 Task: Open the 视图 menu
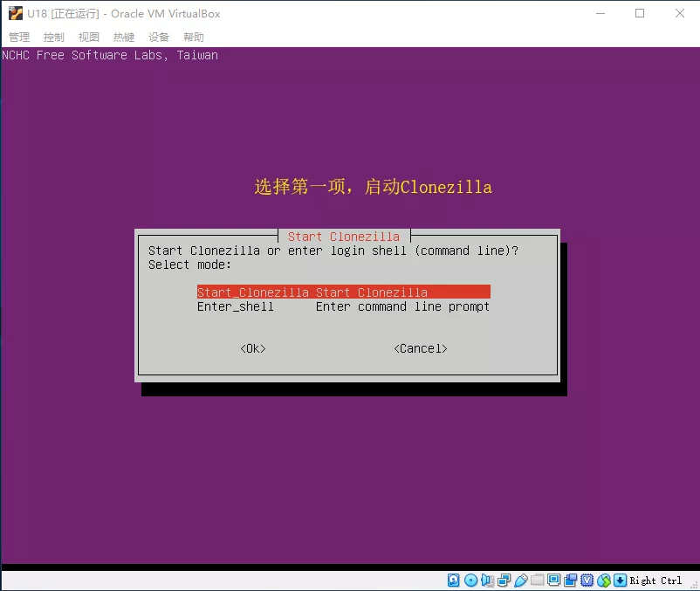[x=89, y=37]
